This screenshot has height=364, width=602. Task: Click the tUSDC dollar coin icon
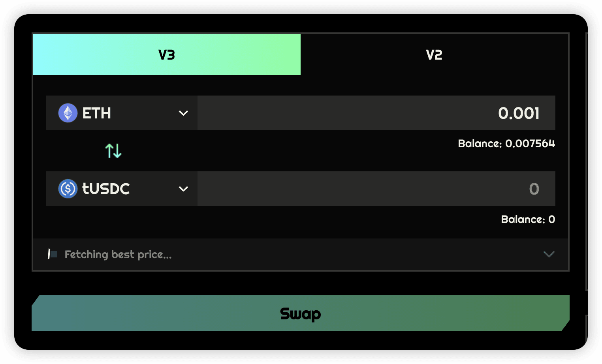68,189
